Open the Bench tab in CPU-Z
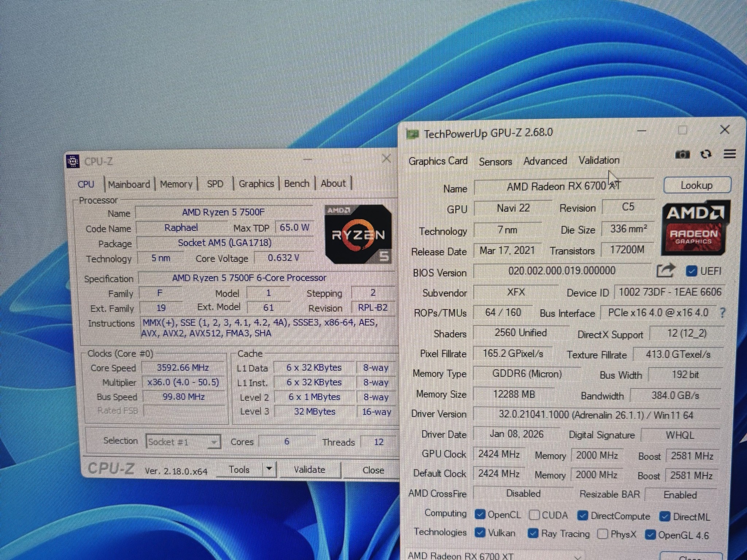 coord(297,183)
